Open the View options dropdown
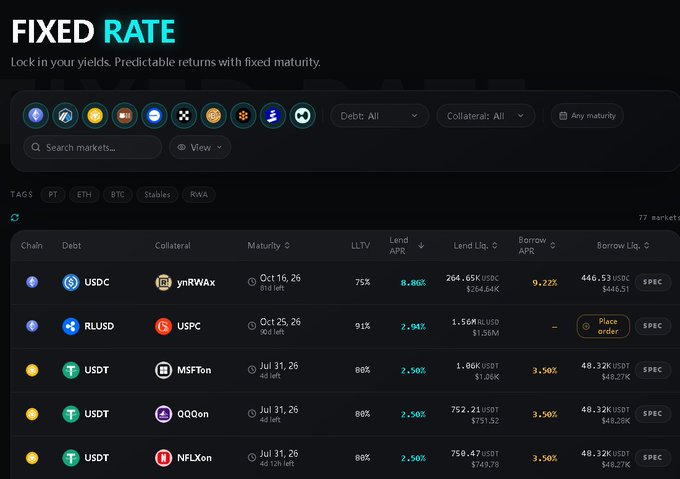680x479 pixels. [x=200, y=147]
